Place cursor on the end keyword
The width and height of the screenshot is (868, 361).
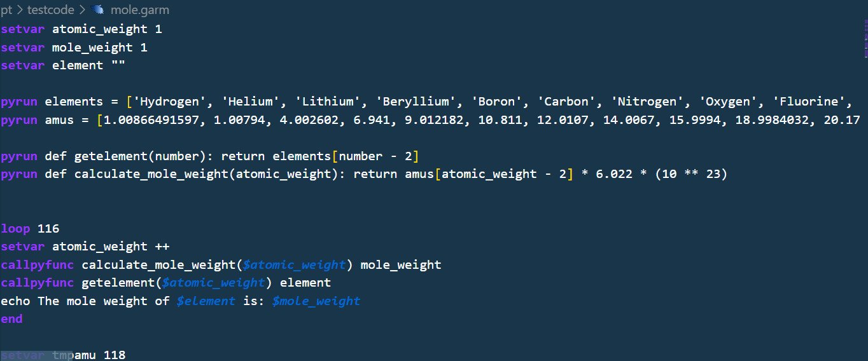[11, 319]
